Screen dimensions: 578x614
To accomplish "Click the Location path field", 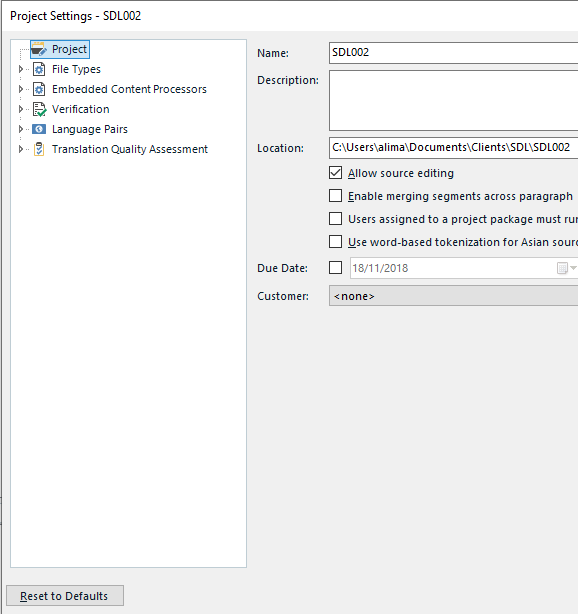I will click(x=453, y=148).
